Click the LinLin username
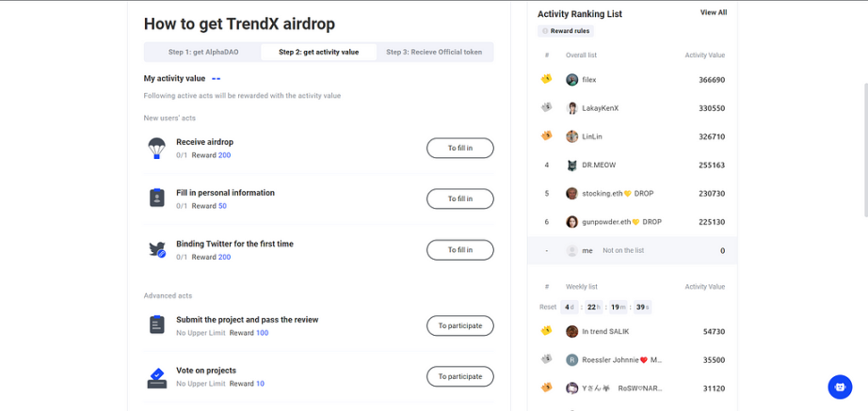 tap(592, 136)
